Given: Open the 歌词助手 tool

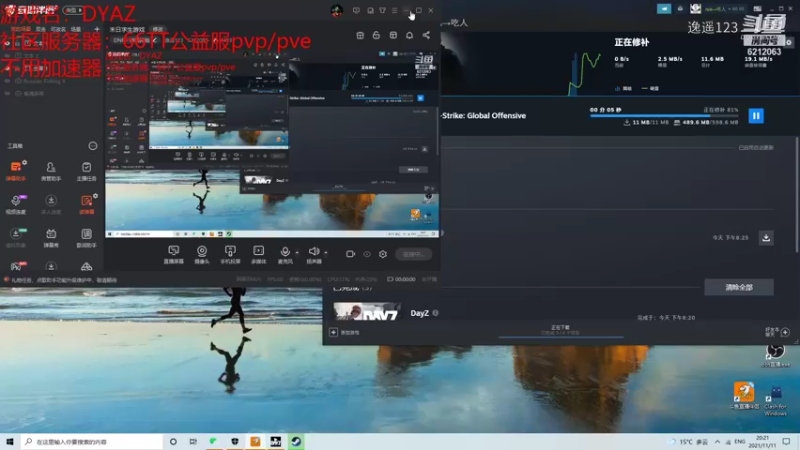Looking at the screenshot, I should tap(86, 237).
